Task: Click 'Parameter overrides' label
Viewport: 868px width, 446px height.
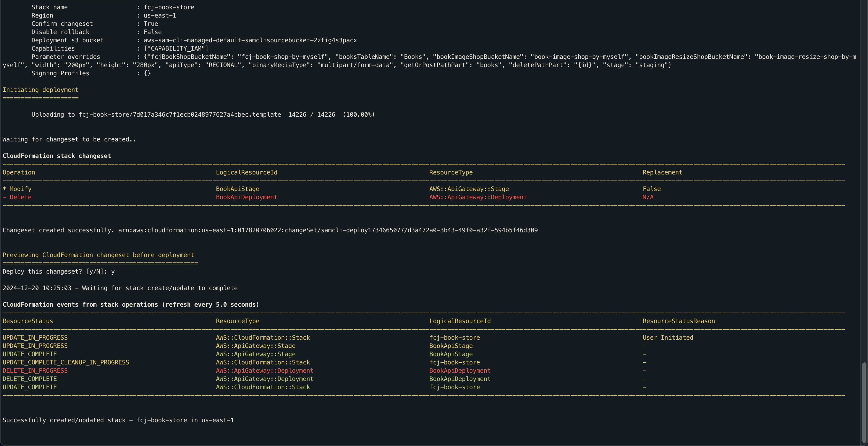Action: (x=66, y=57)
